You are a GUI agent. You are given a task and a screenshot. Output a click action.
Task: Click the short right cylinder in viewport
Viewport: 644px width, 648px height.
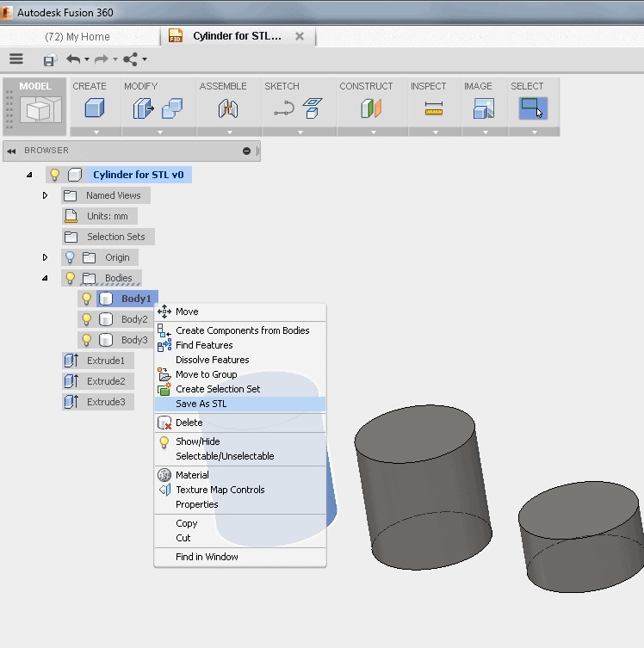(x=583, y=537)
